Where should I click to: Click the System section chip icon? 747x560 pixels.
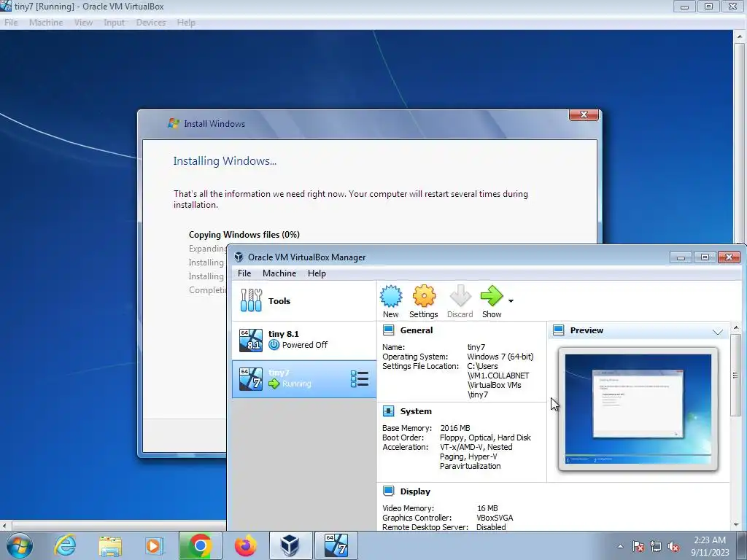(x=388, y=411)
